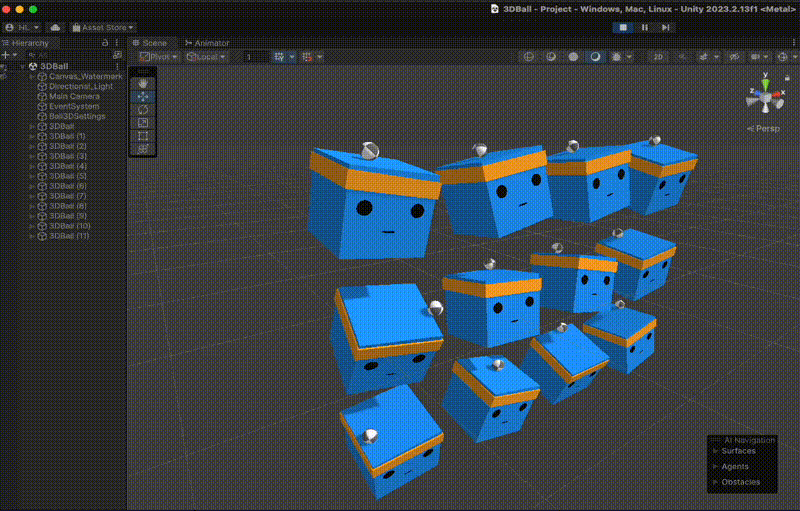Click the grid snap value field
The image size is (800, 511).
pos(256,57)
